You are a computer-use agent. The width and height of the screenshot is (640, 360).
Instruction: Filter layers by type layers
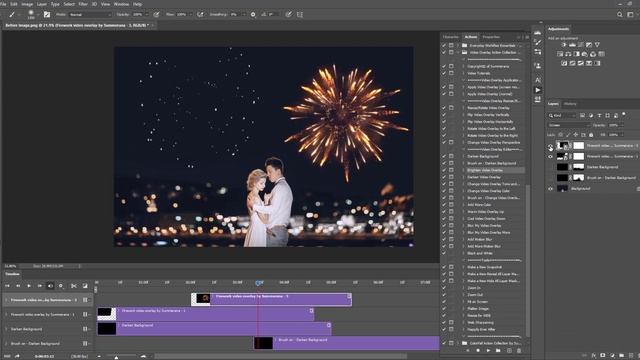tap(599, 116)
